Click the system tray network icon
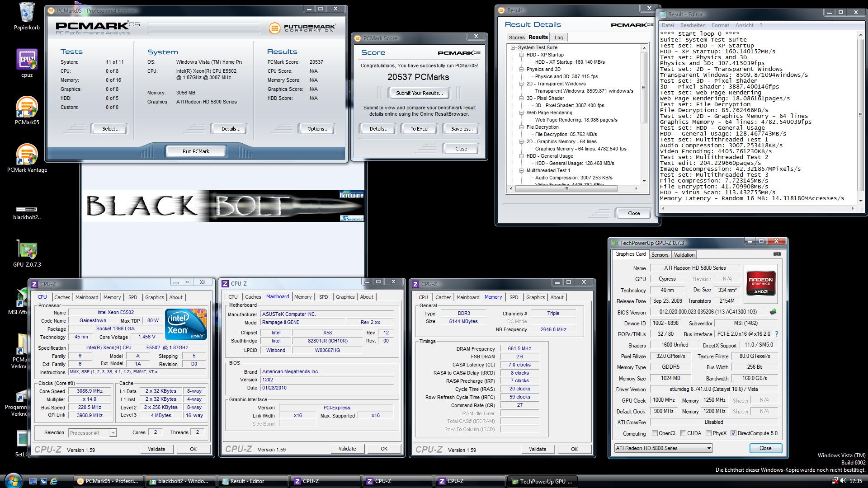Image resolution: width=868 pixels, height=488 pixels. pyautogui.click(x=834, y=481)
